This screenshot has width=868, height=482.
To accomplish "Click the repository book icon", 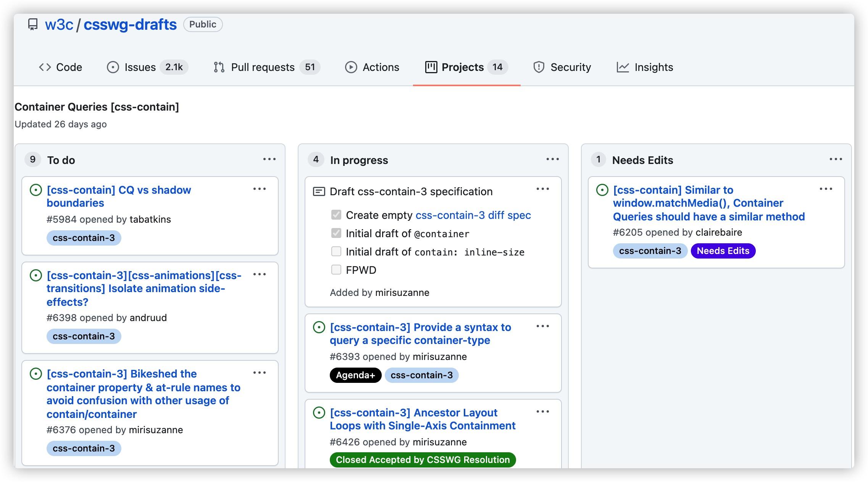I will pos(33,24).
